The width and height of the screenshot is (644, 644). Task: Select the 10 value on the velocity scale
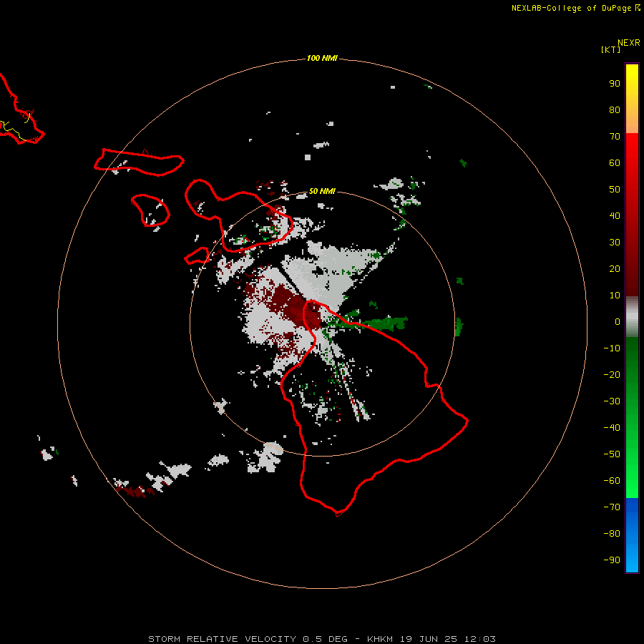(x=615, y=296)
